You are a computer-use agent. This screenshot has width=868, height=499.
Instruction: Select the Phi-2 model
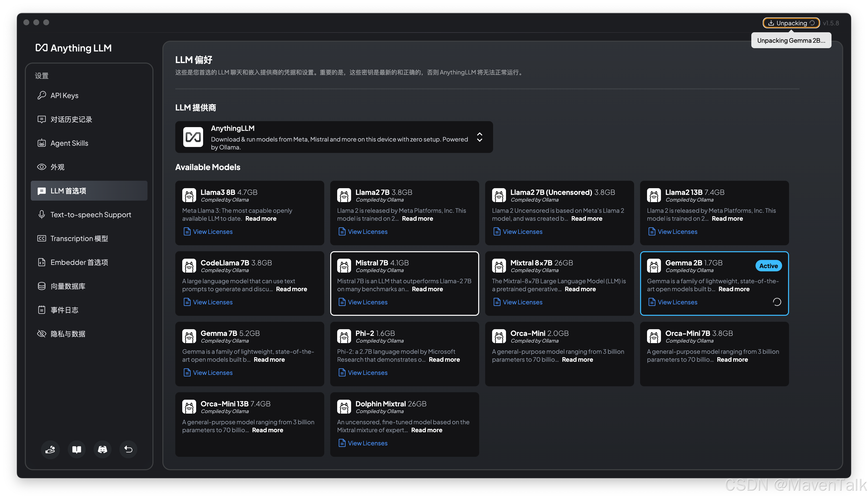click(404, 354)
